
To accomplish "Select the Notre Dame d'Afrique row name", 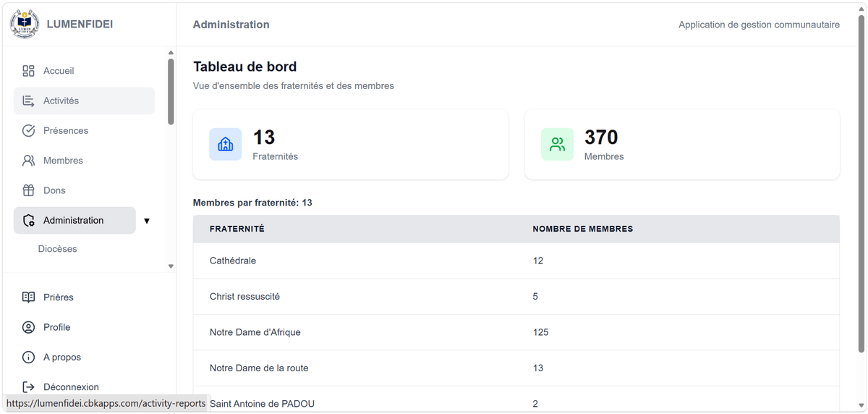I will (x=255, y=332).
